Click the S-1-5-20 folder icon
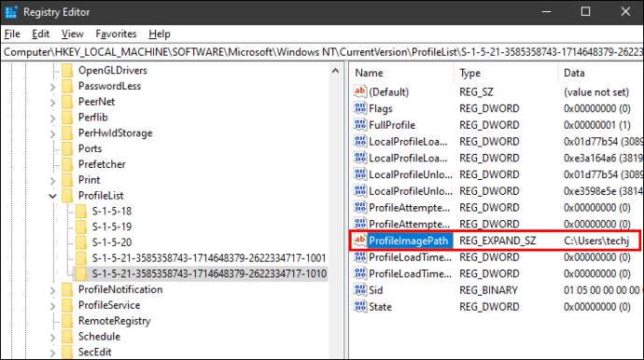Image resolution: width=644 pixels, height=360 pixels. [81, 242]
